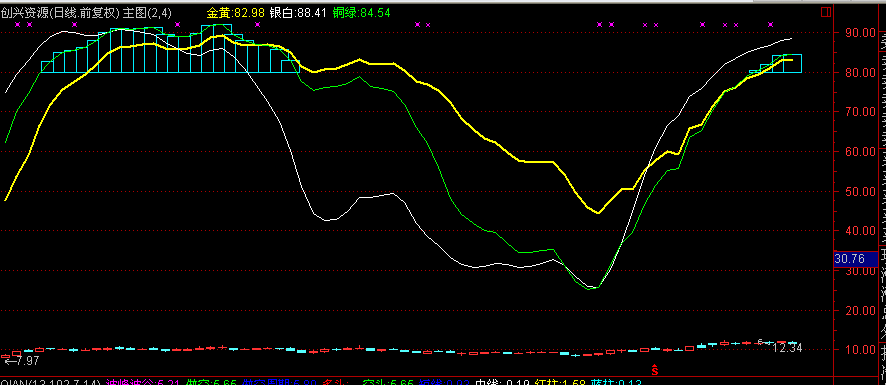This screenshot has width=886, height=385.
Task: Click the rightmost magenta cross marker
Action: point(770,24)
